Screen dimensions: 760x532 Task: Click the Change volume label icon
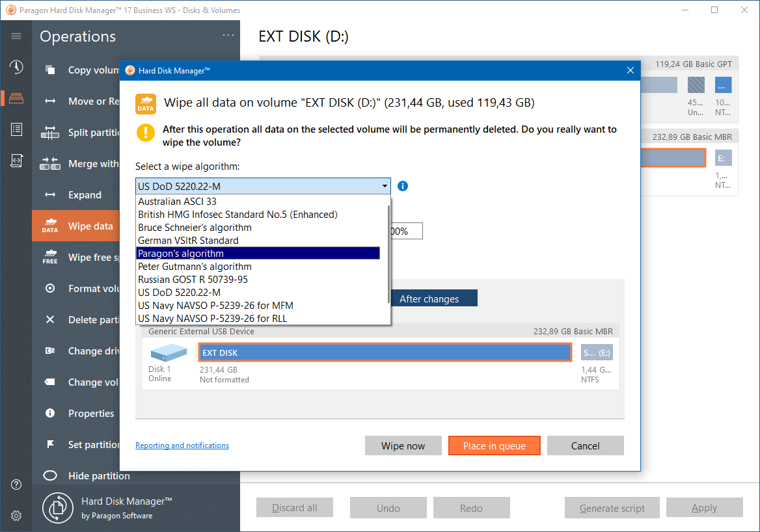pos(50,382)
